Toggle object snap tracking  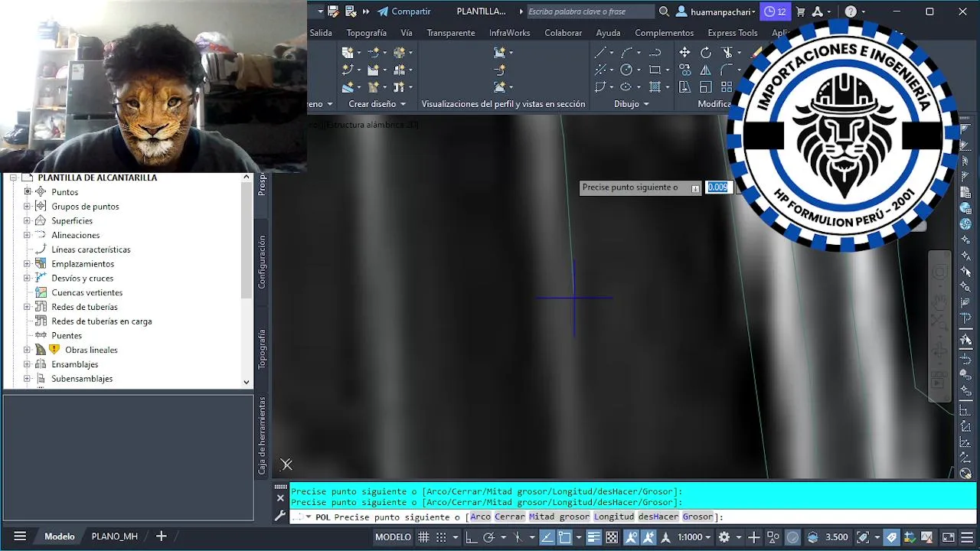coord(547,537)
